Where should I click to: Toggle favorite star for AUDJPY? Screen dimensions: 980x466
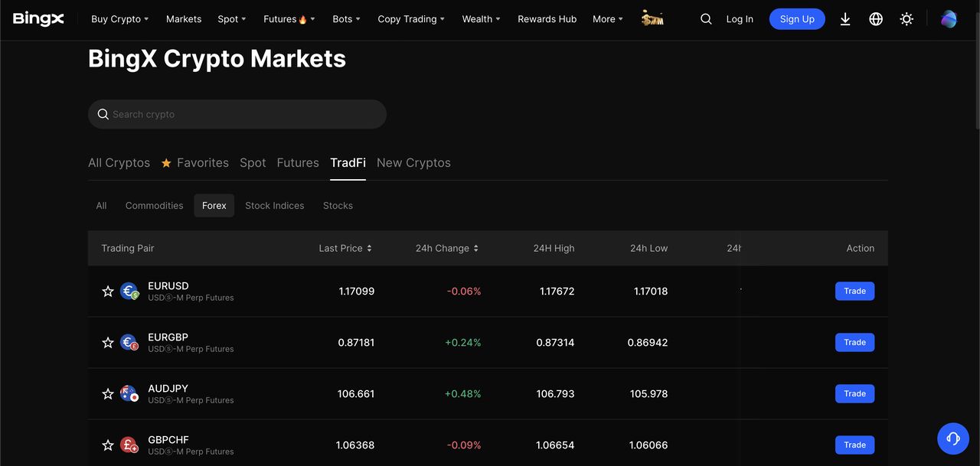pos(108,394)
